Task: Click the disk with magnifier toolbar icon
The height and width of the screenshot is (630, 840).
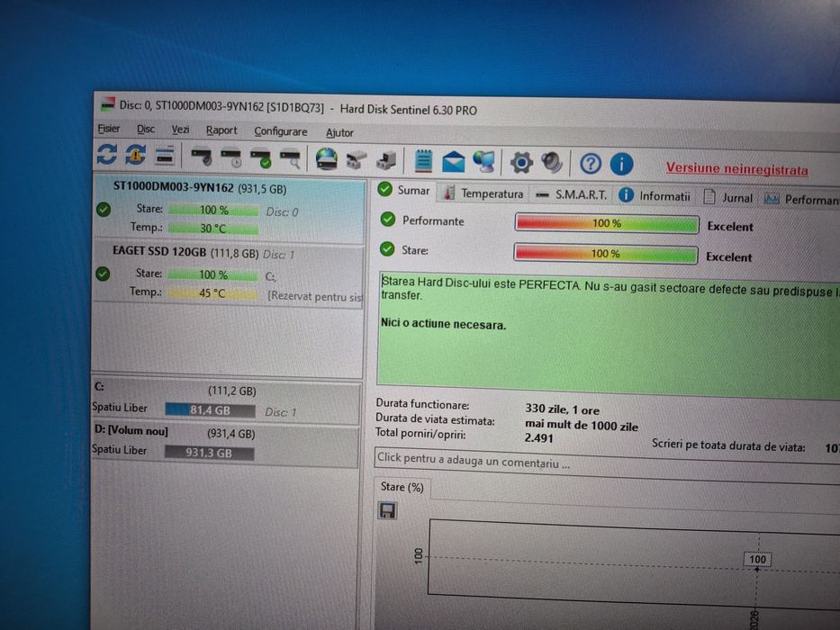Action: pyautogui.click(x=290, y=159)
